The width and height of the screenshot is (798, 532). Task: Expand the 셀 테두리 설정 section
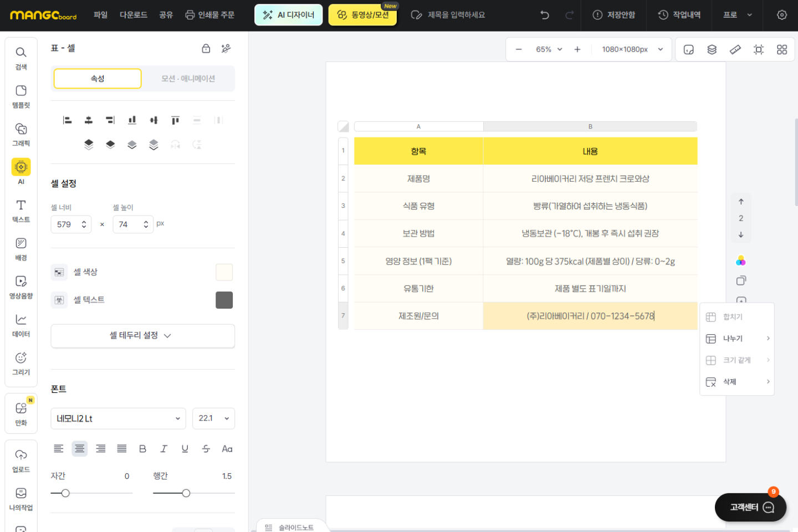tap(142, 336)
